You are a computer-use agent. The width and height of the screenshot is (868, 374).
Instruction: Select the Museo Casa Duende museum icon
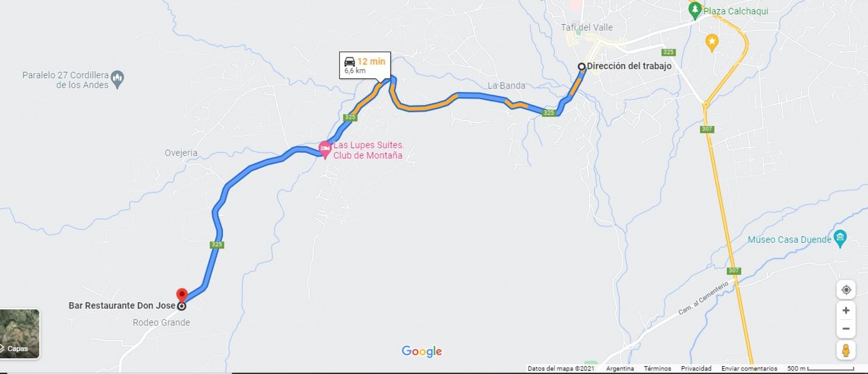click(x=840, y=239)
